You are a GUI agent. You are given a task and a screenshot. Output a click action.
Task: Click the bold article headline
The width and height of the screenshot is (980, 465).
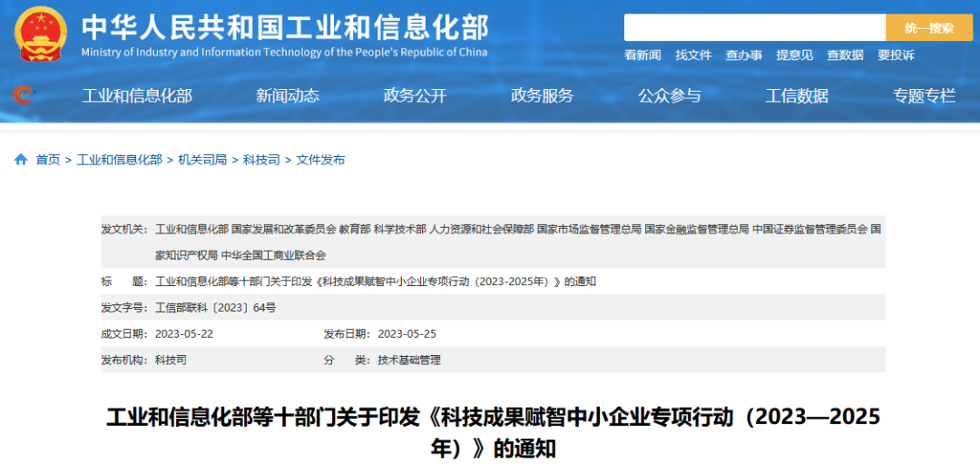click(493, 432)
